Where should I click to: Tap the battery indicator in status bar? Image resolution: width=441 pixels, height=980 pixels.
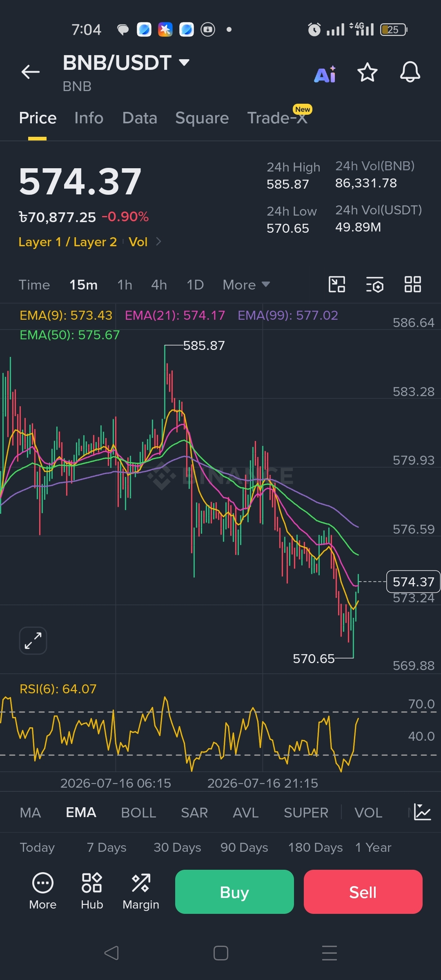394,29
